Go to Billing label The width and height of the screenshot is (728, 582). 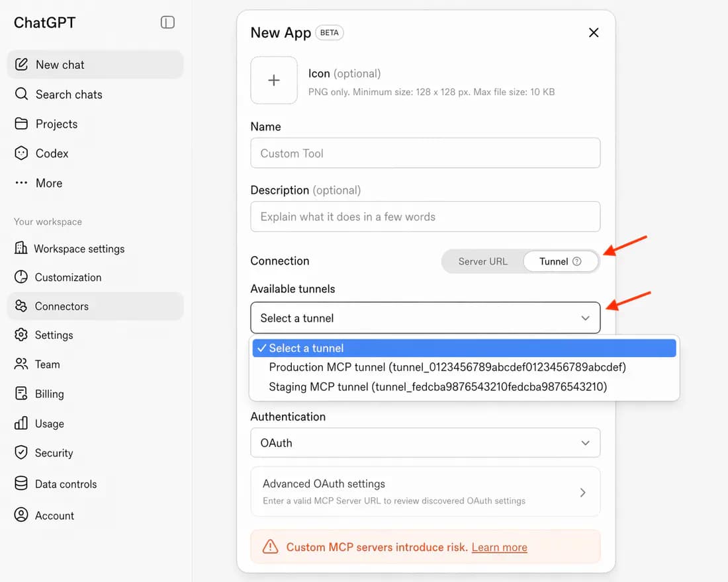click(x=50, y=394)
